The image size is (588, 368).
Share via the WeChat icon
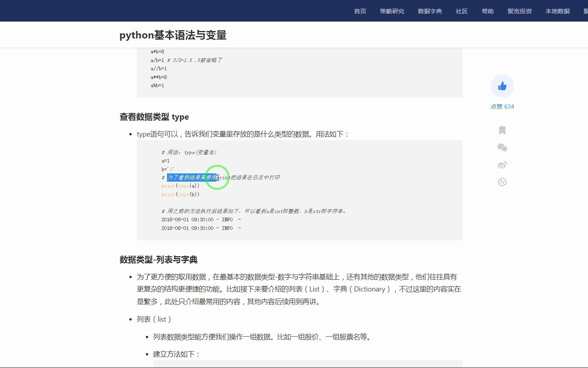502,148
